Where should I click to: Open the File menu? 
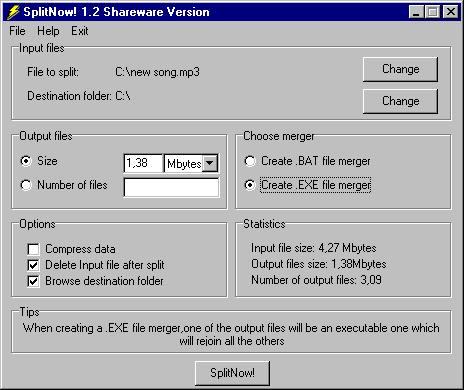17,31
